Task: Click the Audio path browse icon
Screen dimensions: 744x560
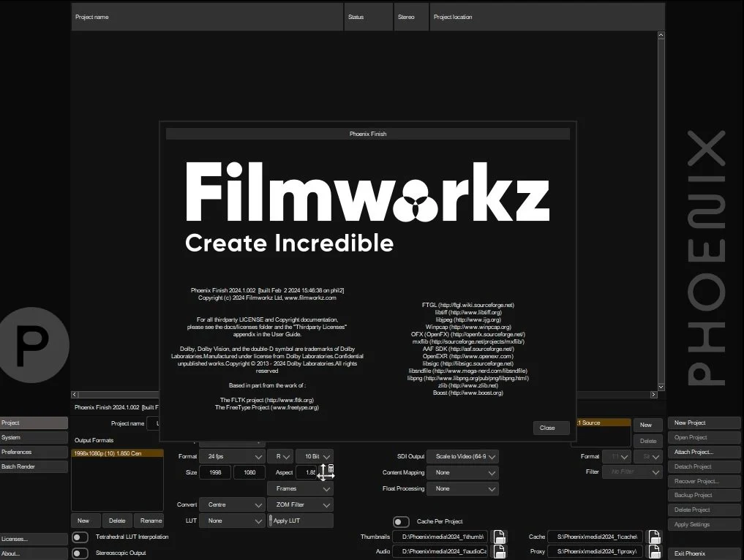Action: pos(499,552)
